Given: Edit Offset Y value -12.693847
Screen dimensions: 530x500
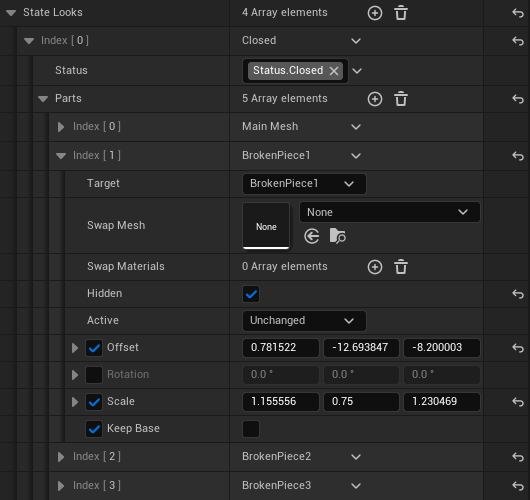Looking at the screenshot, I should click(361, 348).
